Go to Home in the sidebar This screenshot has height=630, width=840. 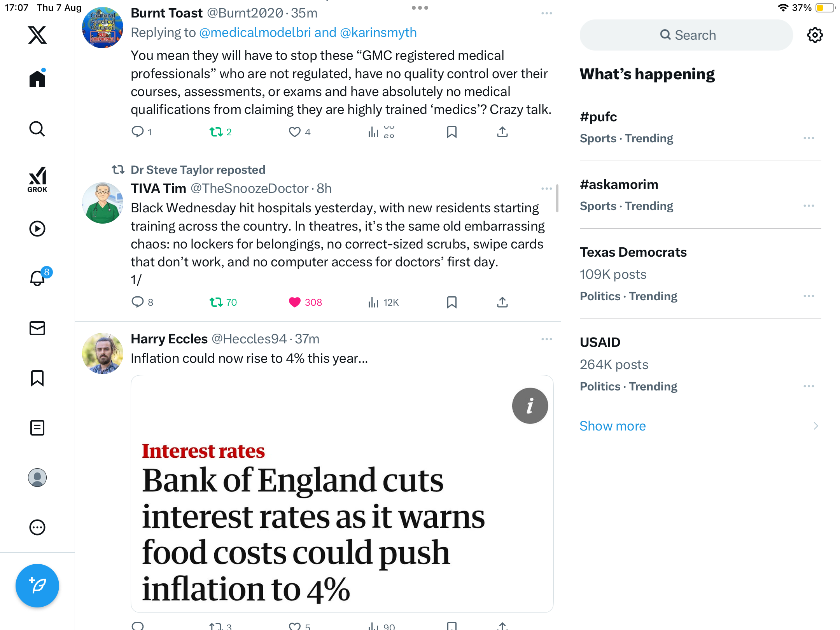tap(37, 79)
